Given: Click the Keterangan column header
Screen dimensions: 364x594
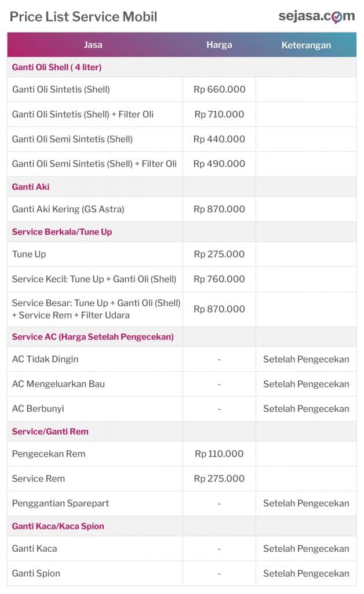Looking at the screenshot, I should point(306,45).
